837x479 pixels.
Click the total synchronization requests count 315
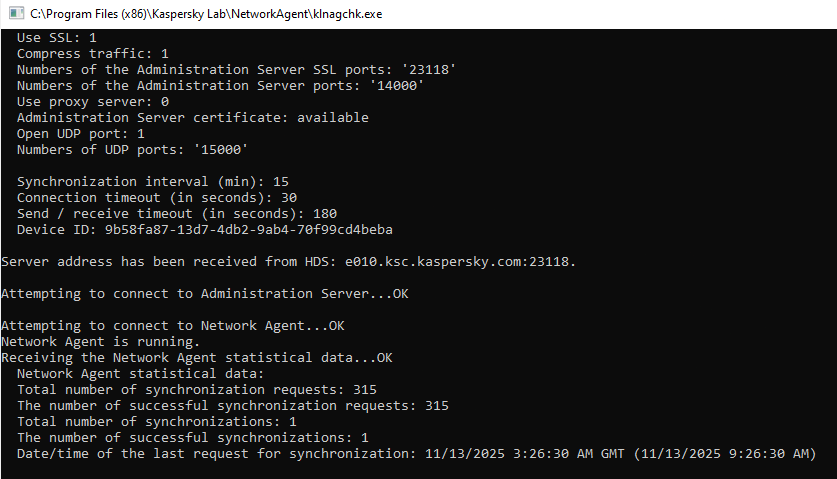(364, 389)
